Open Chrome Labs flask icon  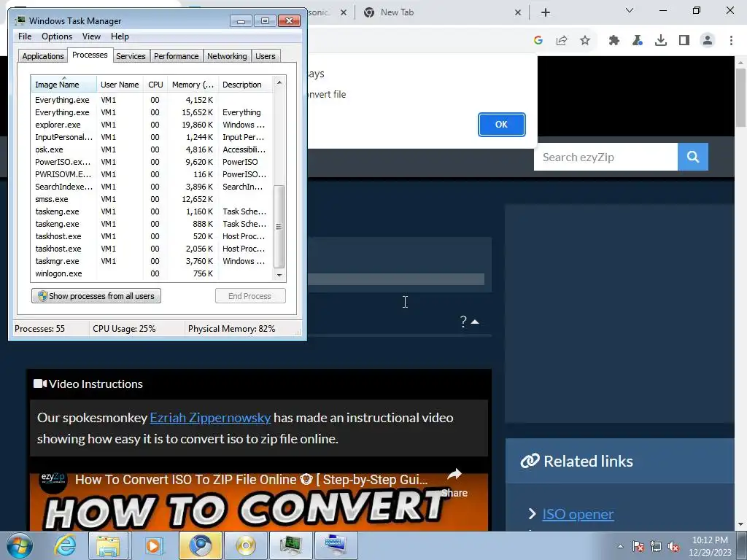tap(638, 41)
